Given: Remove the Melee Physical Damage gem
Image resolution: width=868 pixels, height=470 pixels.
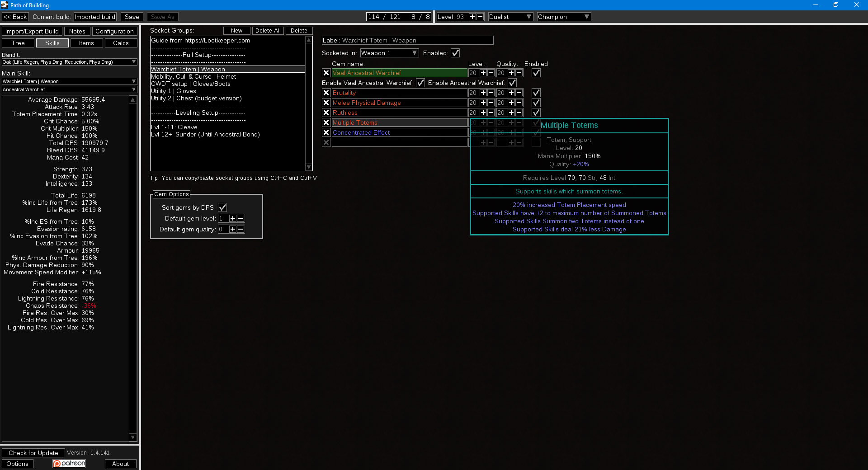Looking at the screenshot, I should [326, 103].
